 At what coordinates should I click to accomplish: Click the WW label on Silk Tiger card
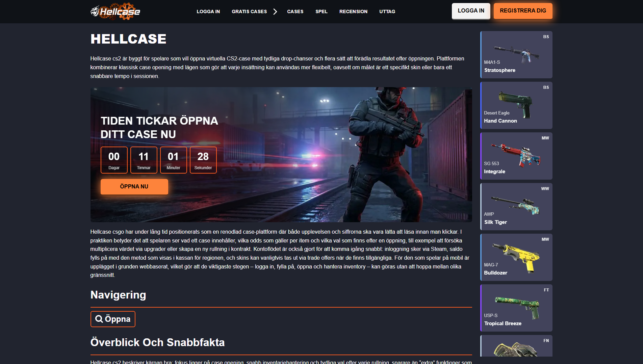click(x=545, y=189)
